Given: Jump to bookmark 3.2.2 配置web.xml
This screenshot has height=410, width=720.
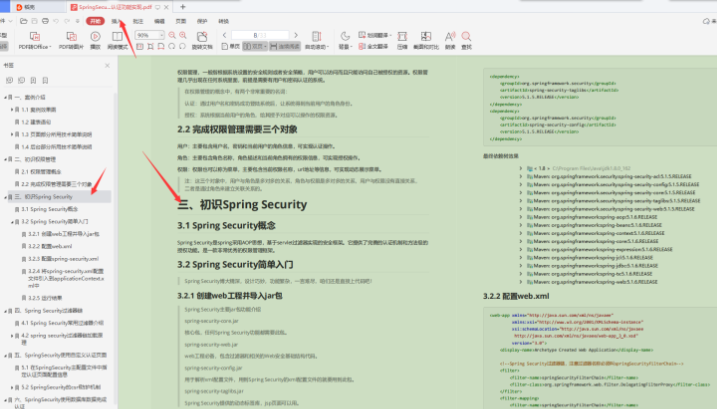Looking at the screenshot, I should pyautogui.click(x=50, y=247).
